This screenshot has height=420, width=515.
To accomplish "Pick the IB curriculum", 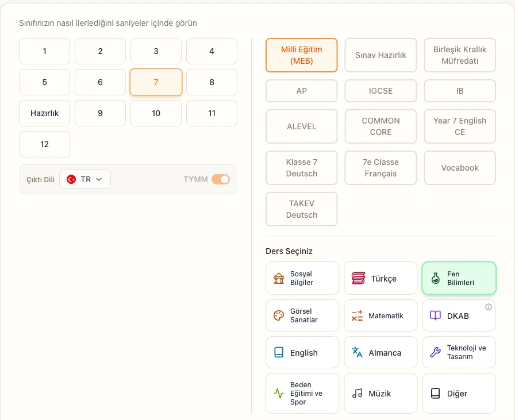I will pos(460,91).
